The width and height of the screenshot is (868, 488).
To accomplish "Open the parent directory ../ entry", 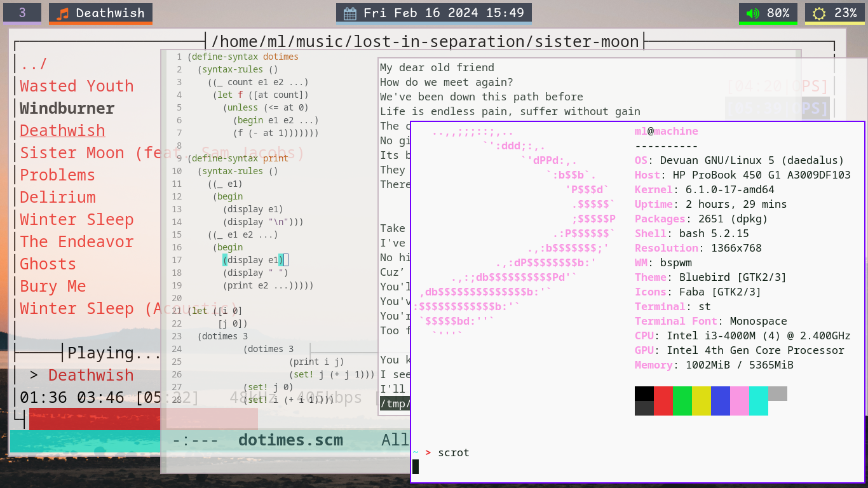I will click(x=34, y=64).
